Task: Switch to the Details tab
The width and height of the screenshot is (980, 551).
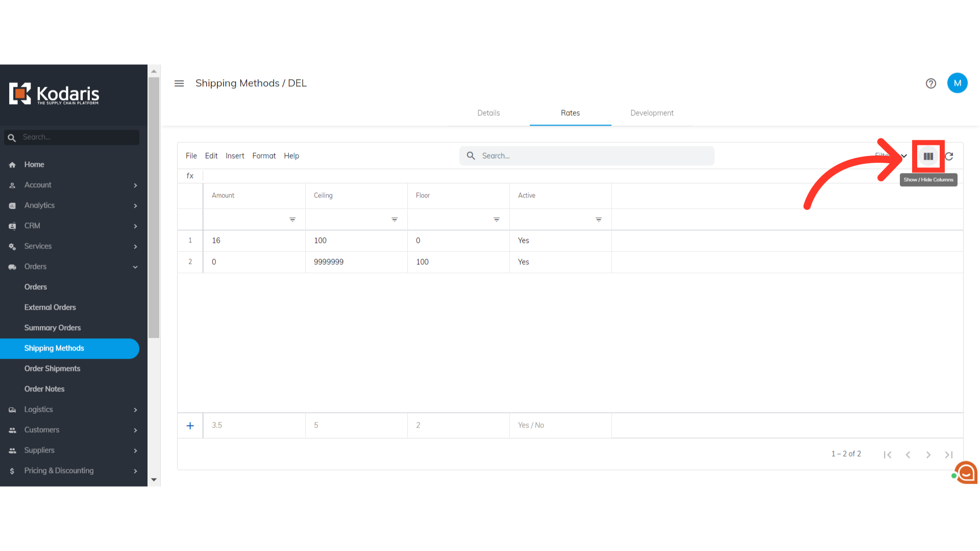Action: pos(488,113)
